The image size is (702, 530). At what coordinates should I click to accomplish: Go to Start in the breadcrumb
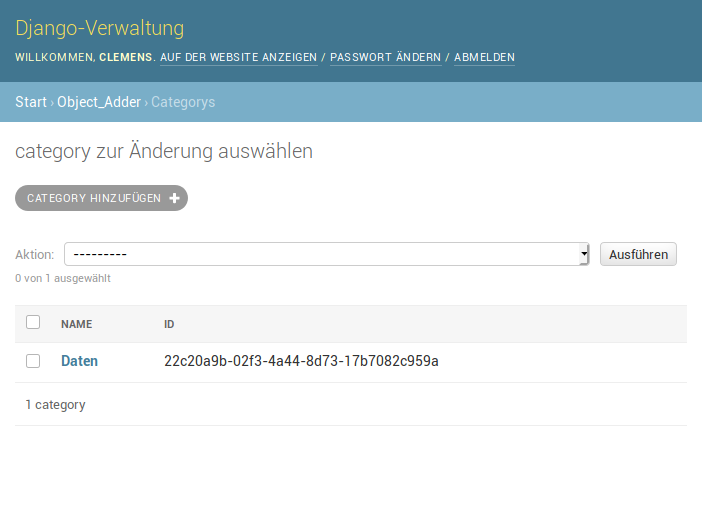(x=31, y=102)
